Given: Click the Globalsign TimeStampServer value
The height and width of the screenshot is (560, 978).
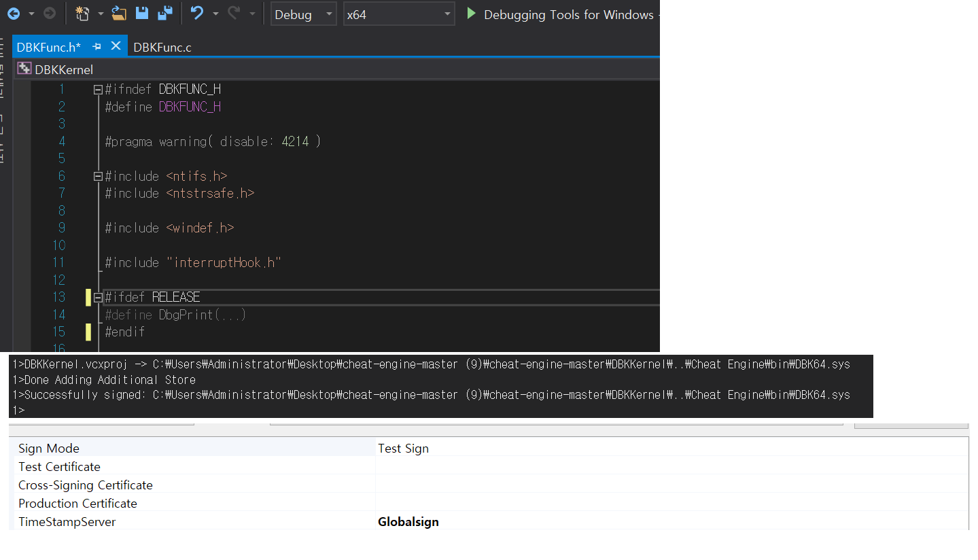Looking at the screenshot, I should pos(408,521).
